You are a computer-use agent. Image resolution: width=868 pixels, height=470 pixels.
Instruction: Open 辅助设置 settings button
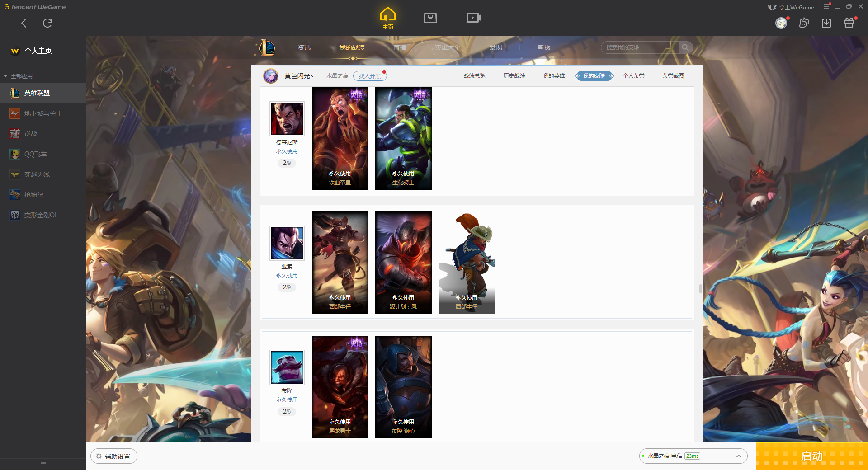(x=114, y=456)
